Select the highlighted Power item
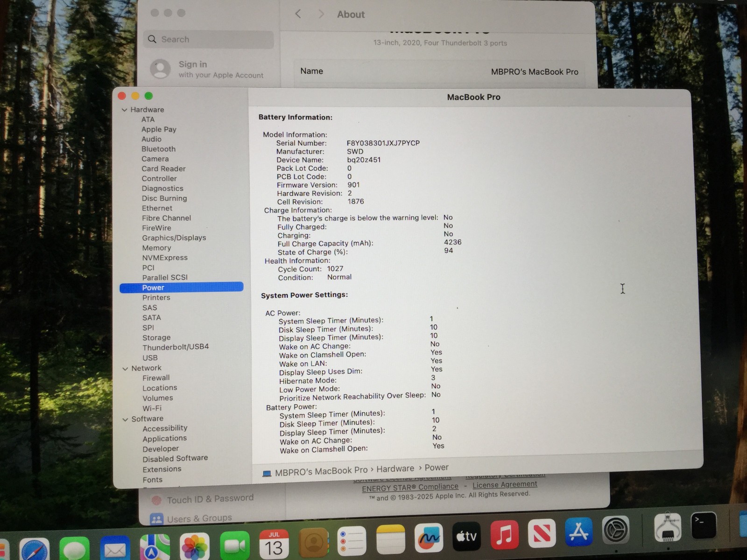This screenshot has height=560, width=747. [x=182, y=287]
